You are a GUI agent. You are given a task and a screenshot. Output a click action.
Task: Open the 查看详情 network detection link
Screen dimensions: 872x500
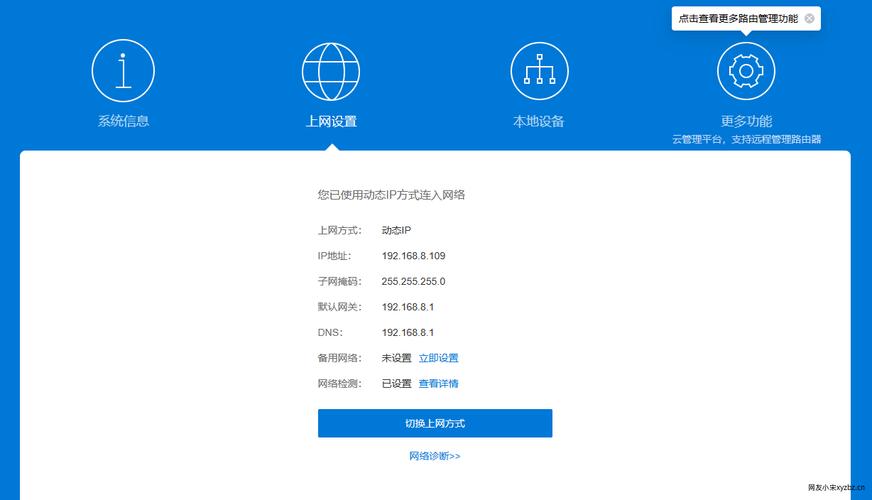[x=438, y=383]
